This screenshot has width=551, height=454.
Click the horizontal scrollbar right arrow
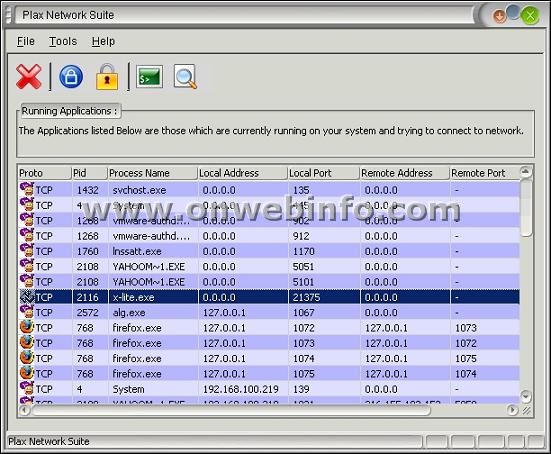(x=512, y=410)
